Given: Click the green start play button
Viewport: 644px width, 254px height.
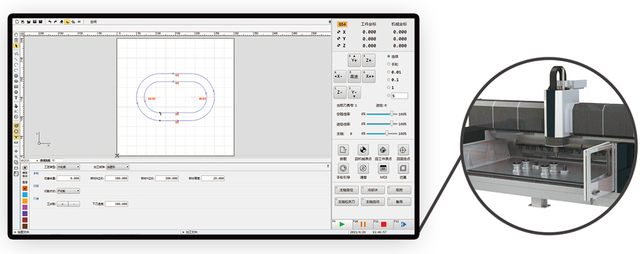Looking at the screenshot, I should 342,224.
